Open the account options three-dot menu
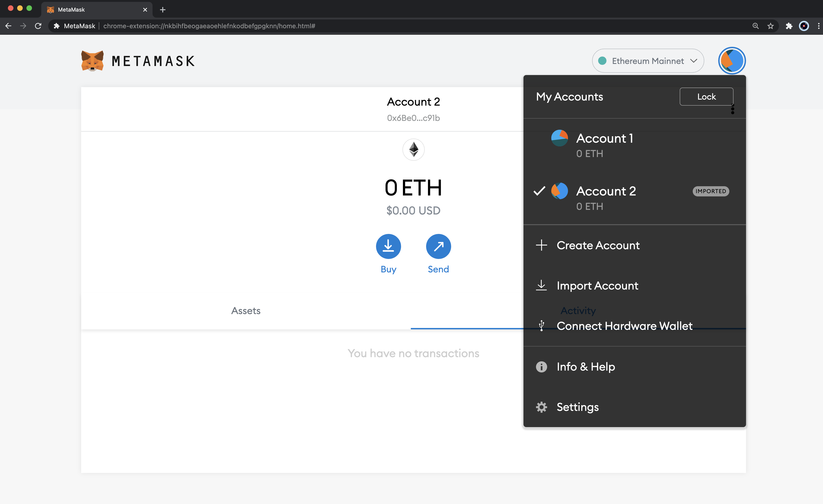 point(733,109)
